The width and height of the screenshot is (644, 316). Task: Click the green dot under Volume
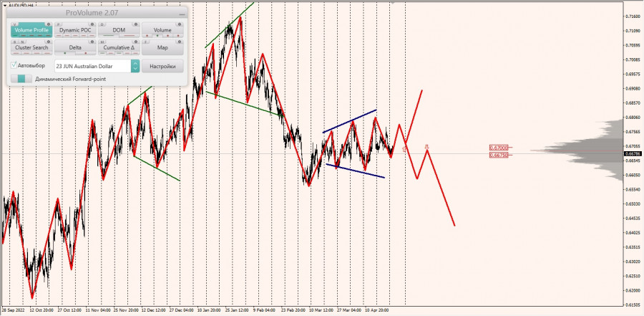click(x=157, y=36)
